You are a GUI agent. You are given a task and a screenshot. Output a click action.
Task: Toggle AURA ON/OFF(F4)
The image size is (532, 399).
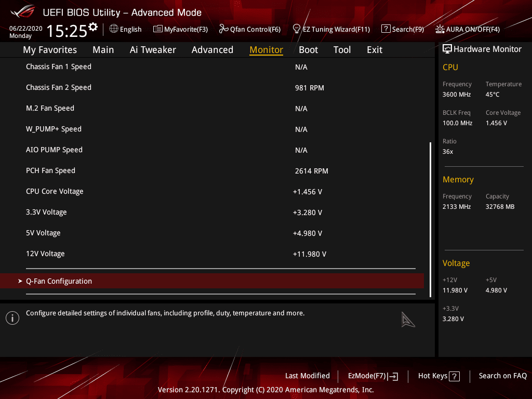point(468,29)
